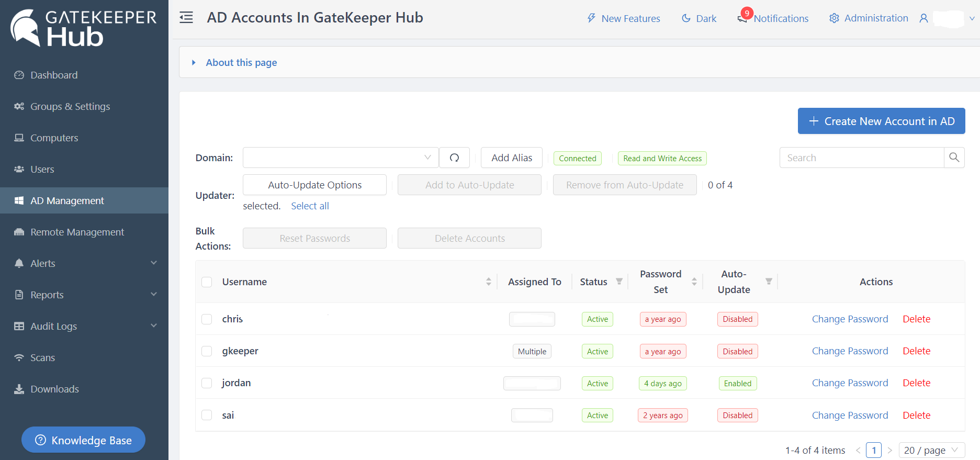Image resolution: width=980 pixels, height=460 pixels.
Task: Expand the About this page section
Action: (241, 62)
